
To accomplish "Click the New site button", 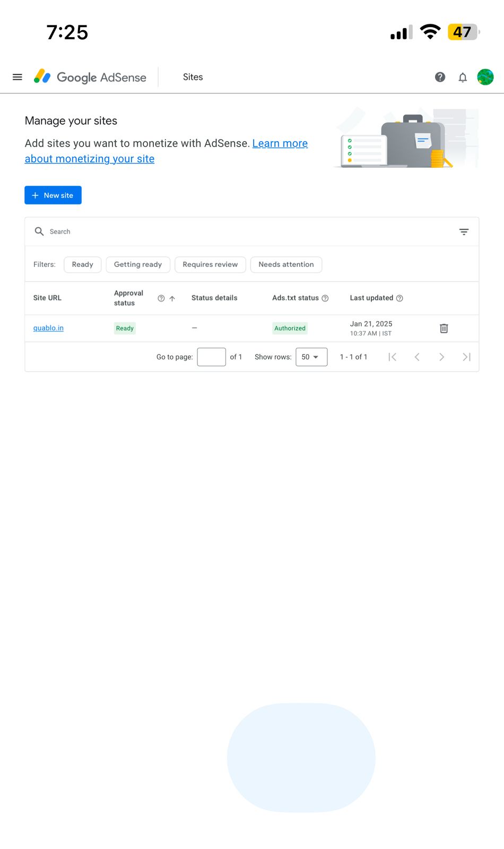I will pyautogui.click(x=53, y=195).
